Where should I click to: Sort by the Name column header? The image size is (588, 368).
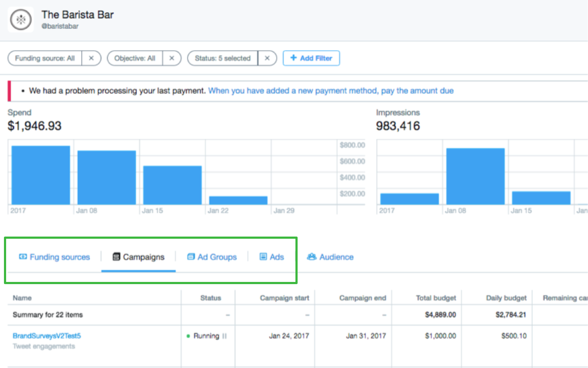coord(22,298)
